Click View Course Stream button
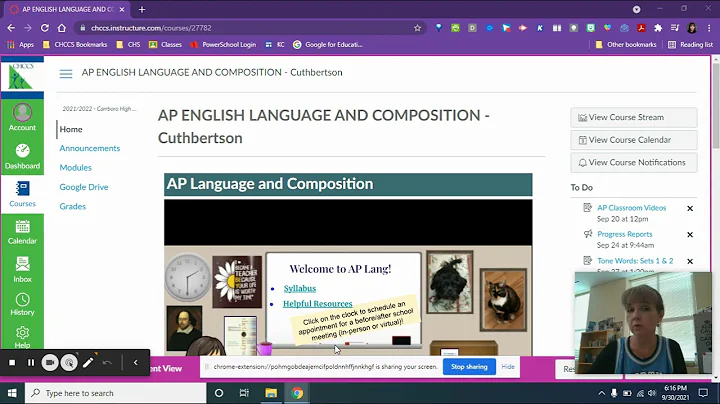This screenshot has height=404, width=720. click(634, 118)
